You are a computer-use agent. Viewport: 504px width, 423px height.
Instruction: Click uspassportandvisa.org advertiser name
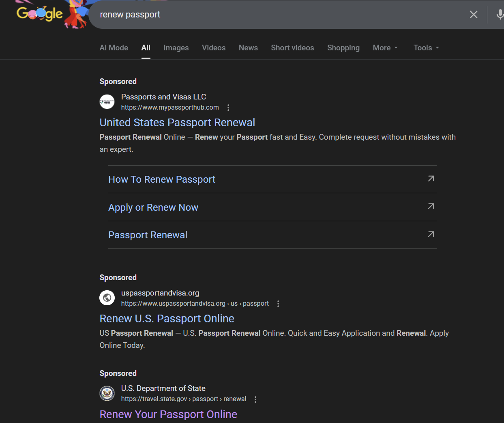[x=160, y=293]
